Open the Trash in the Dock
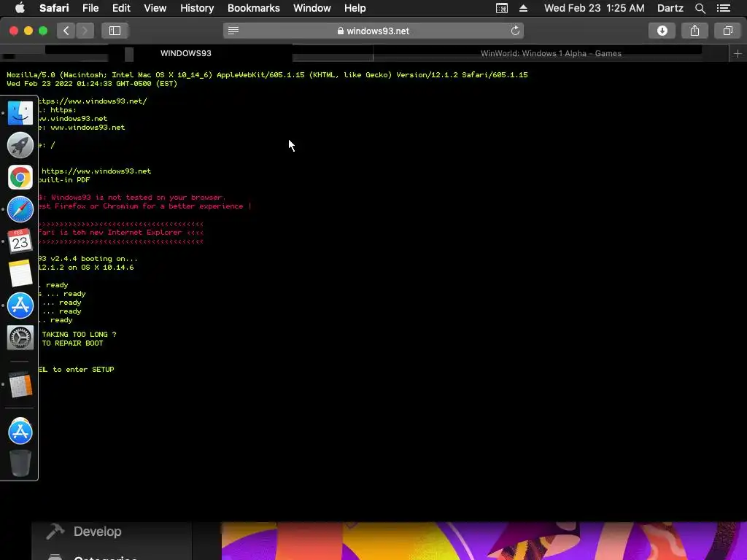This screenshot has width=747, height=560. pyautogui.click(x=20, y=463)
